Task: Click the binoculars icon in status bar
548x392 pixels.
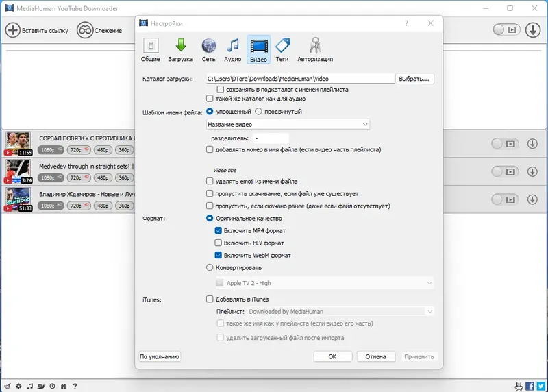Action: (x=64, y=386)
